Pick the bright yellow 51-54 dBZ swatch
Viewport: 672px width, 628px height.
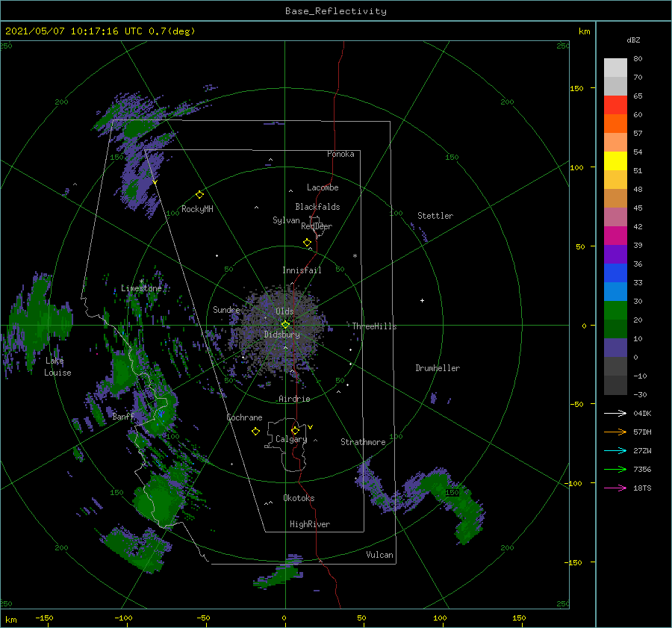615,161
